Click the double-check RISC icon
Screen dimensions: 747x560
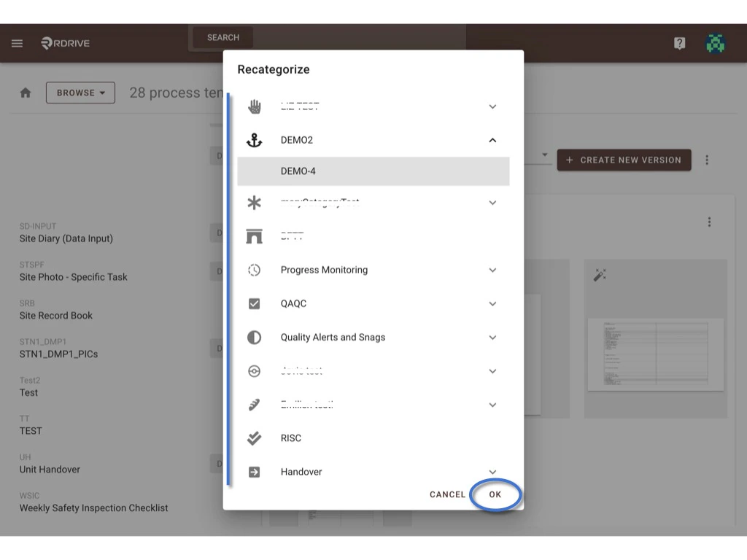pos(255,438)
